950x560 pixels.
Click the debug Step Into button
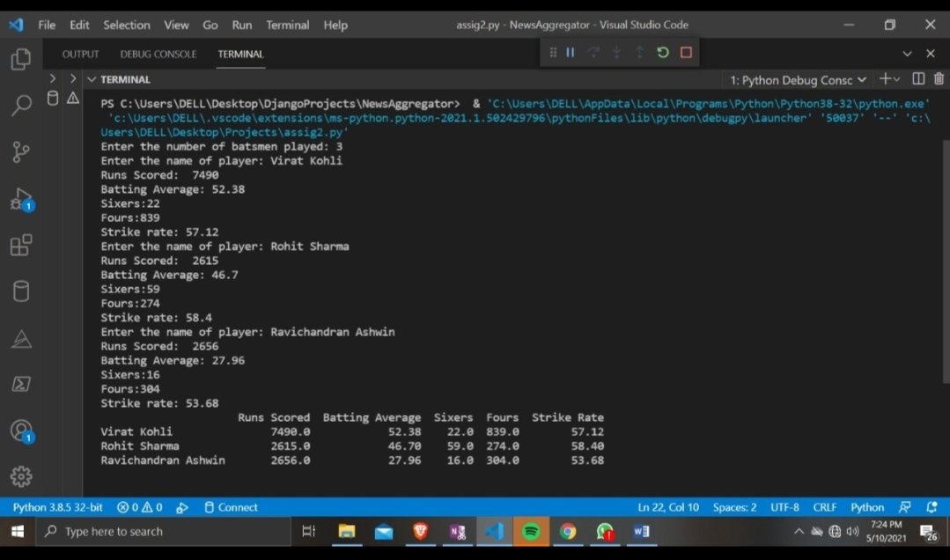(616, 52)
